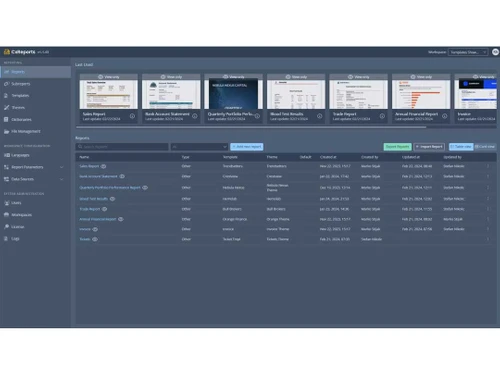The width and height of the screenshot is (500, 375).
Task: Open File Management folder icon
Action: (6, 131)
